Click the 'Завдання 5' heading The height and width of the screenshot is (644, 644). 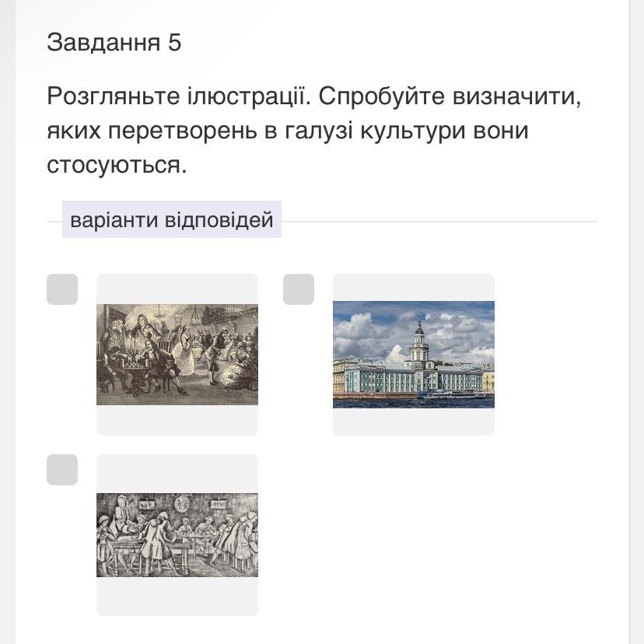(114, 42)
